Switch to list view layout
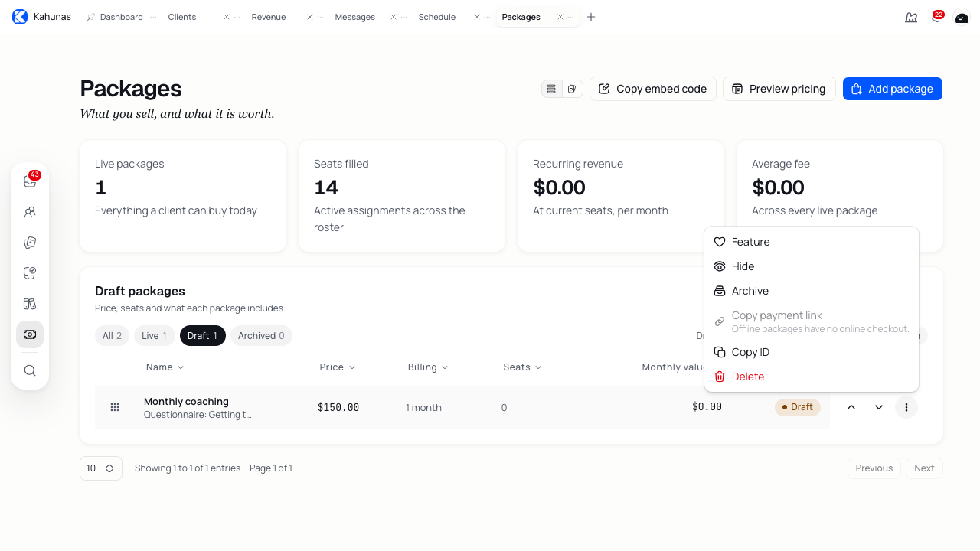 point(551,89)
